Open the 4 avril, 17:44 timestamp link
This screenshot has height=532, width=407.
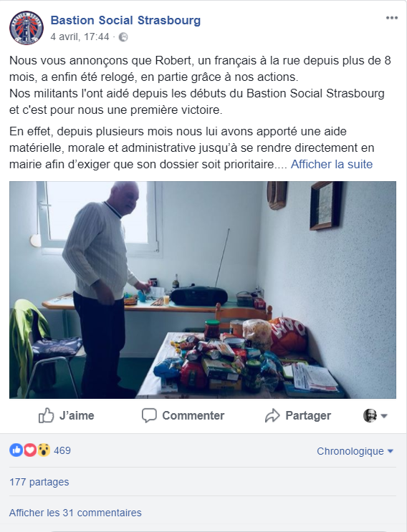pyautogui.click(x=80, y=37)
